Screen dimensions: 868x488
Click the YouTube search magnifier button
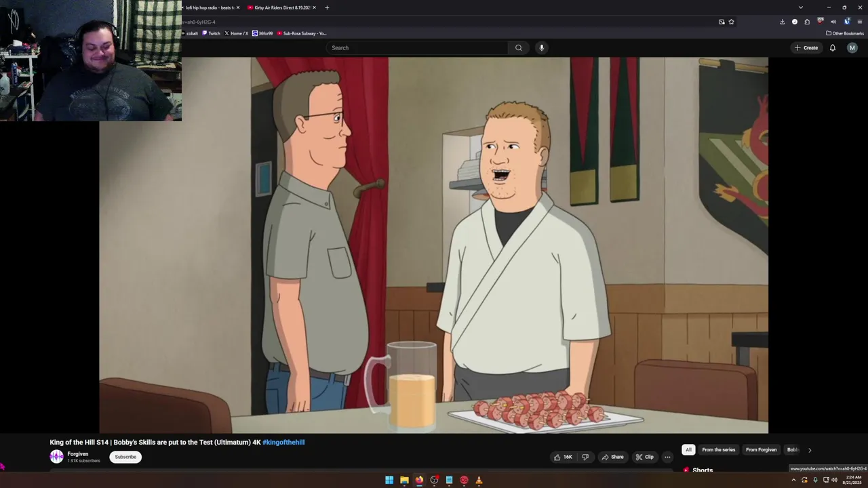pos(519,47)
